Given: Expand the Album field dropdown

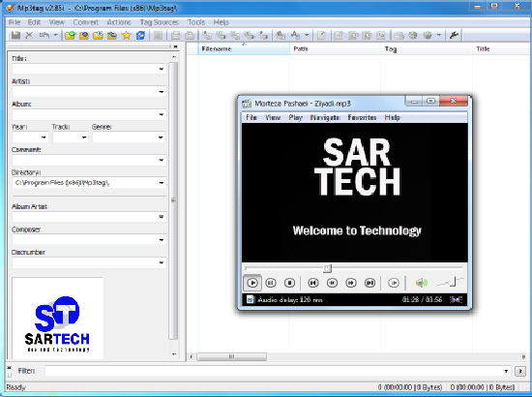Looking at the screenshot, I should (162, 114).
